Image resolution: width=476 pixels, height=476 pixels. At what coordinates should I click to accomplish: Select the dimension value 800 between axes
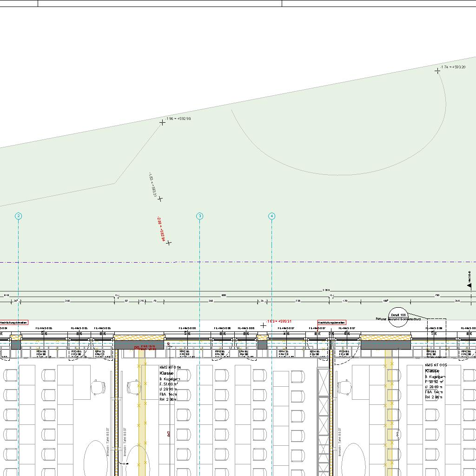click(224, 295)
